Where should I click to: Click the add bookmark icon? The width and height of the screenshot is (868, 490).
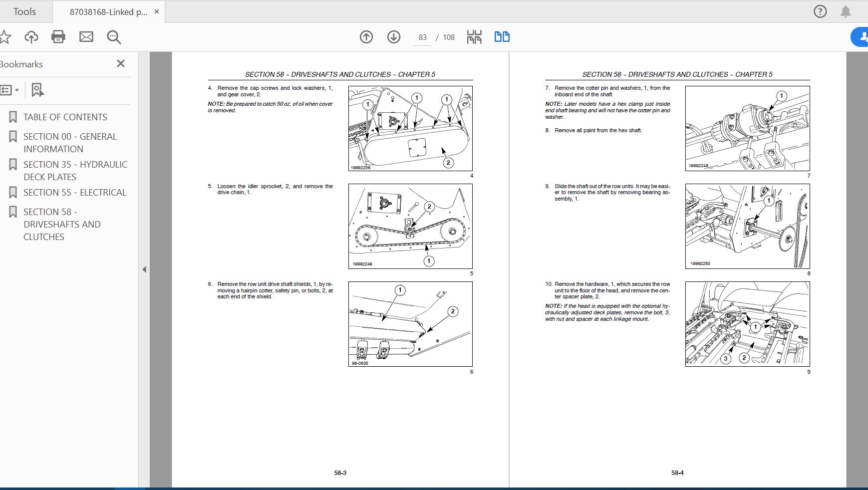[x=38, y=90]
